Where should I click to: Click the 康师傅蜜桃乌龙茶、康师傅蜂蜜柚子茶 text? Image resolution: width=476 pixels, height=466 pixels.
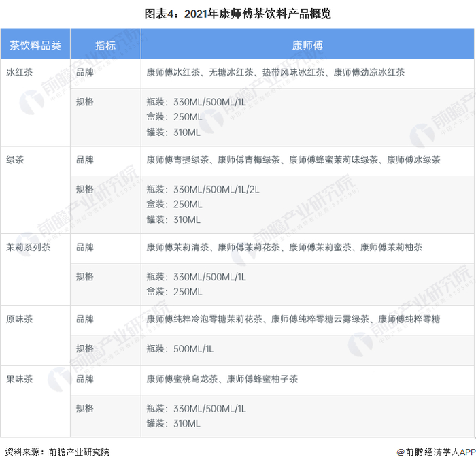tap(222, 379)
